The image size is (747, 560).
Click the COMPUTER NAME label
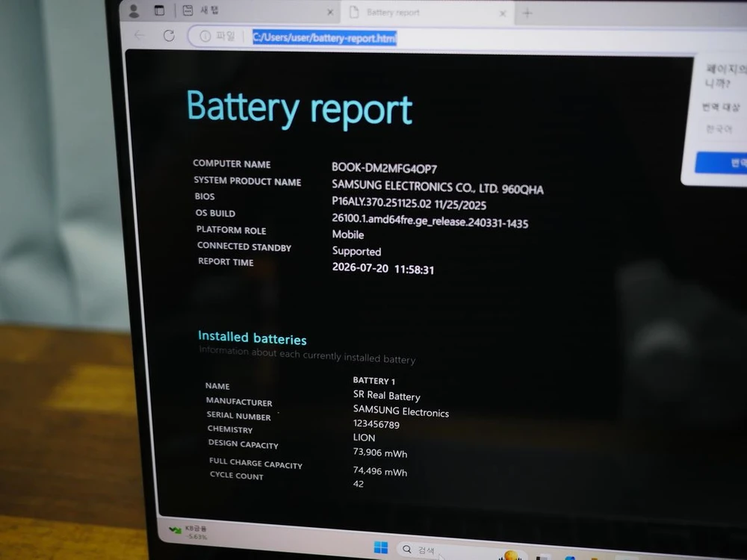(232, 164)
